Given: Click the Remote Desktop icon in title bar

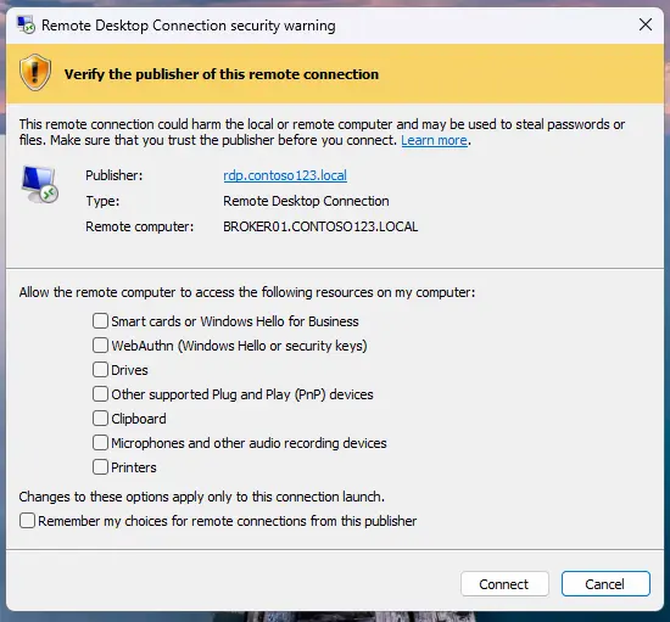Looking at the screenshot, I should tap(26, 25).
